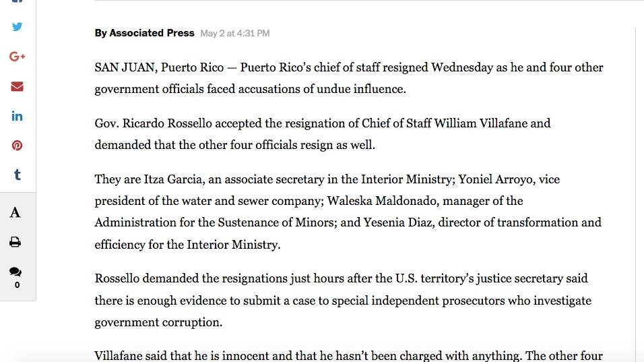Click the Associated Press byline
This screenshot has width=644, height=362.
(152, 33)
